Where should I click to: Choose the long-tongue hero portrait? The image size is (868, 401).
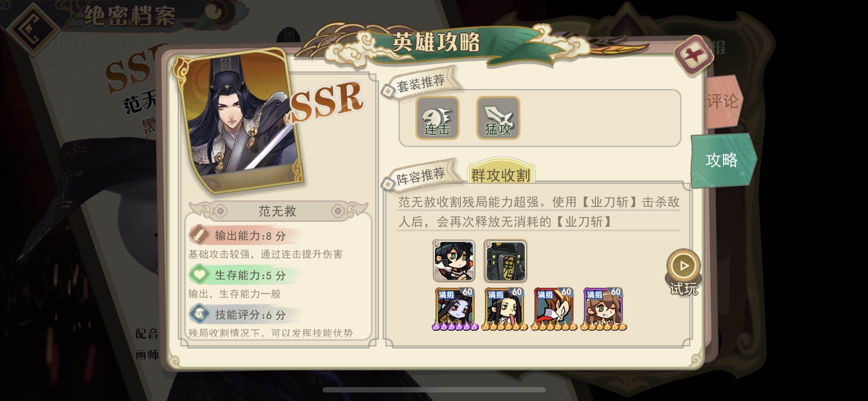pos(505,309)
